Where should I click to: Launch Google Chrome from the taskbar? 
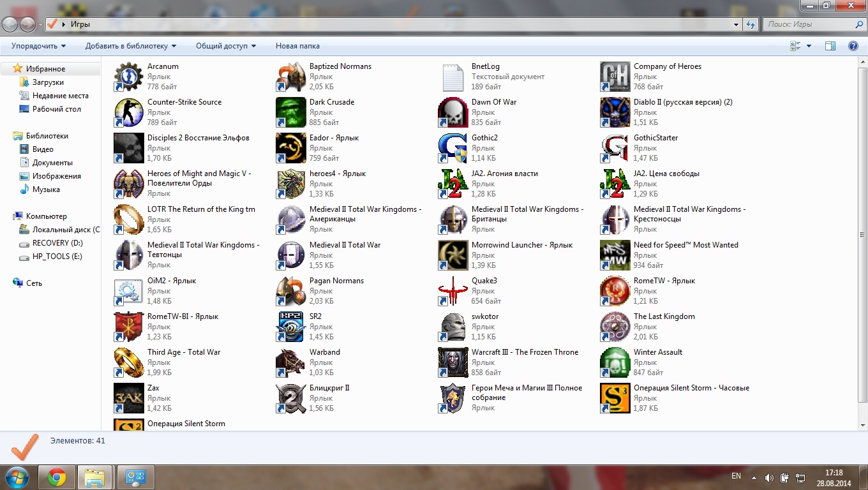(56, 477)
